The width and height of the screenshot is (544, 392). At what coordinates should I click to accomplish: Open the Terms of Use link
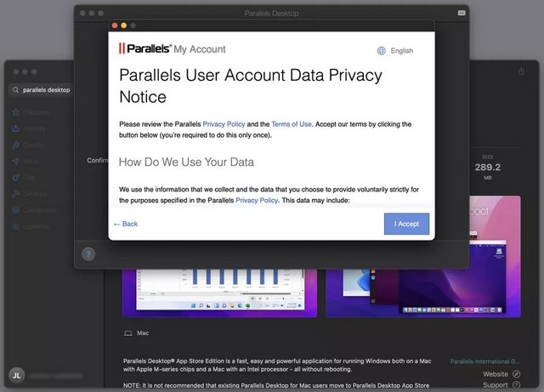tap(292, 124)
